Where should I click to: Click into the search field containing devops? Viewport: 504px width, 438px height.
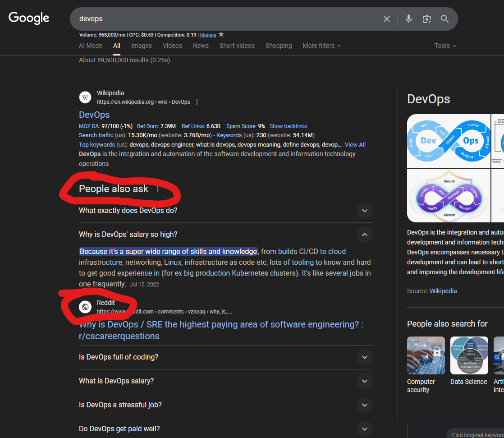click(225, 19)
